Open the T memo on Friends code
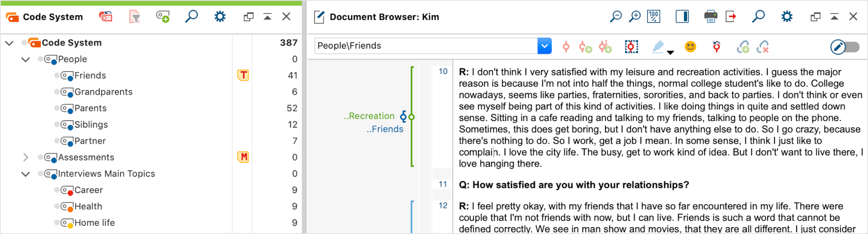Viewport: 868px width, 234px height. [243, 76]
